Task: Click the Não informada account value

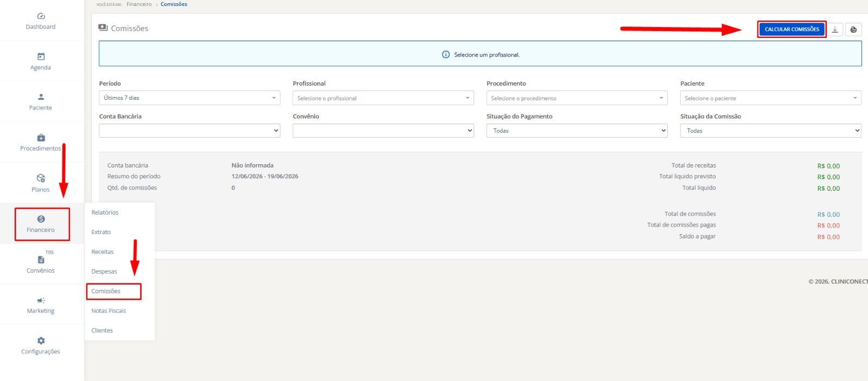Action: tap(252, 165)
